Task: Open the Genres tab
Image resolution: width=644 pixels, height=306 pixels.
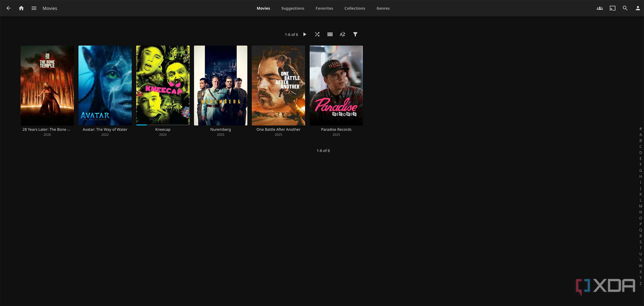Action: (383, 8)
